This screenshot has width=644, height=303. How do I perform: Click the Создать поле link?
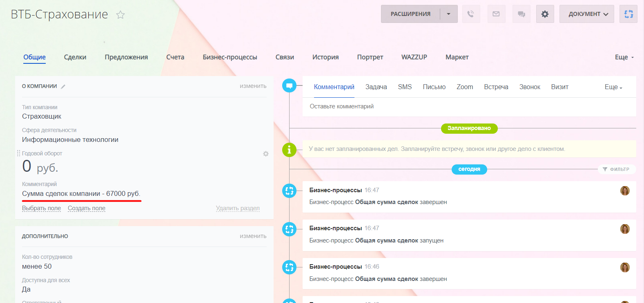coord(87,208)
